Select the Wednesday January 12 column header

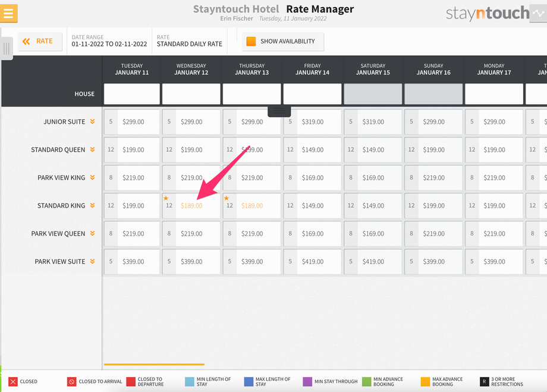(191, 69)
